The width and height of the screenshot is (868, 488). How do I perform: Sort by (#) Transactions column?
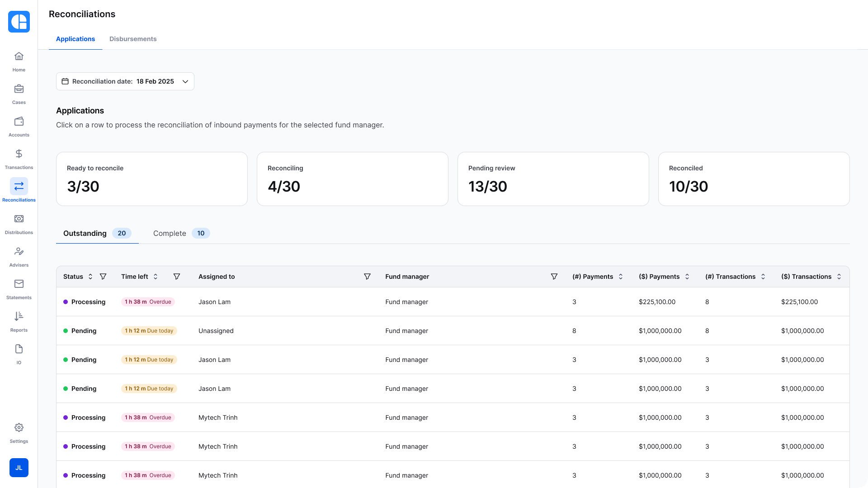tap(763, 277)
